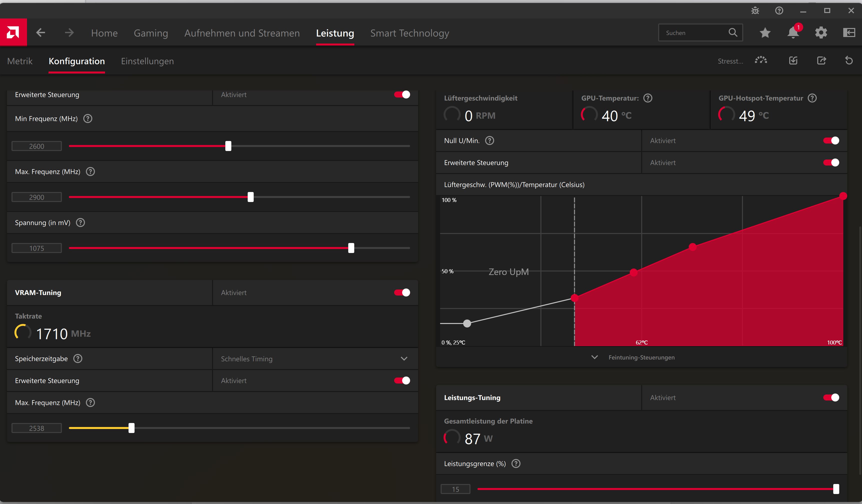Click the import profile icon
The width and height of the screenshot is (862, 504).
(793, 61)
